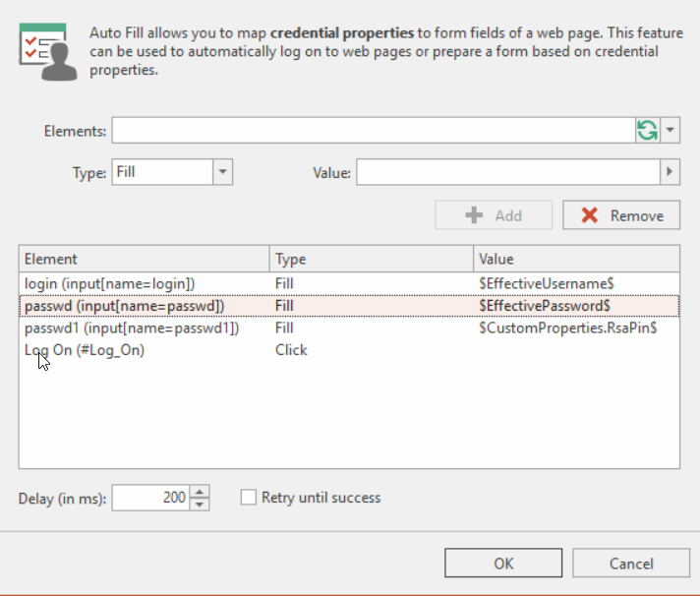Click into the Elements input field
The image size is (700, 596).
click(374, 131)
